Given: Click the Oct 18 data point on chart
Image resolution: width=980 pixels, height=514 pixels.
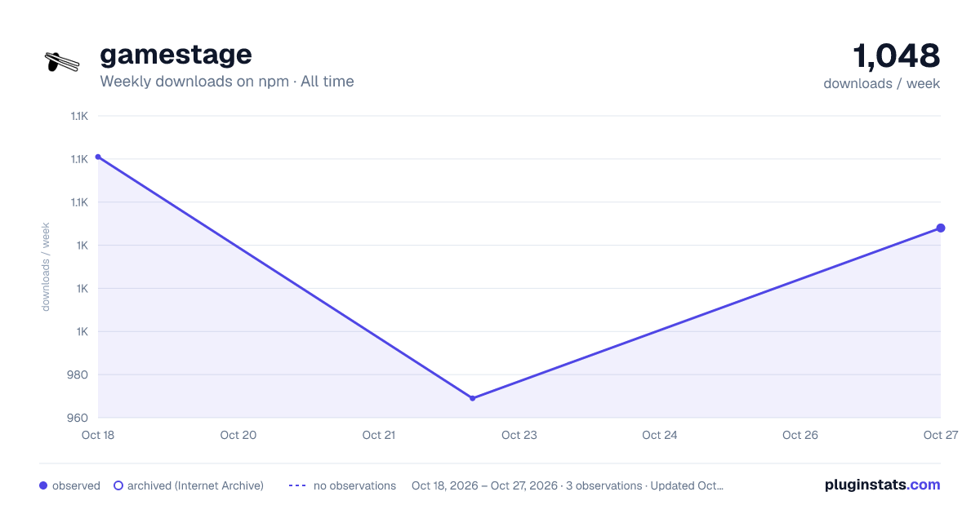Looking at the screenshot, I should (x=98, y=157).
